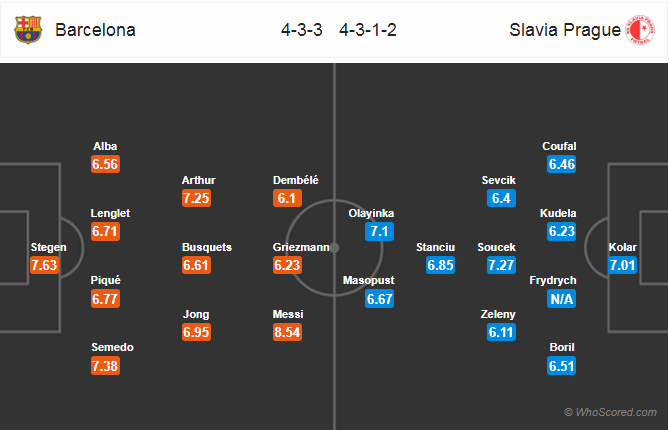Open the Barcelona team name link

point(95,30)
